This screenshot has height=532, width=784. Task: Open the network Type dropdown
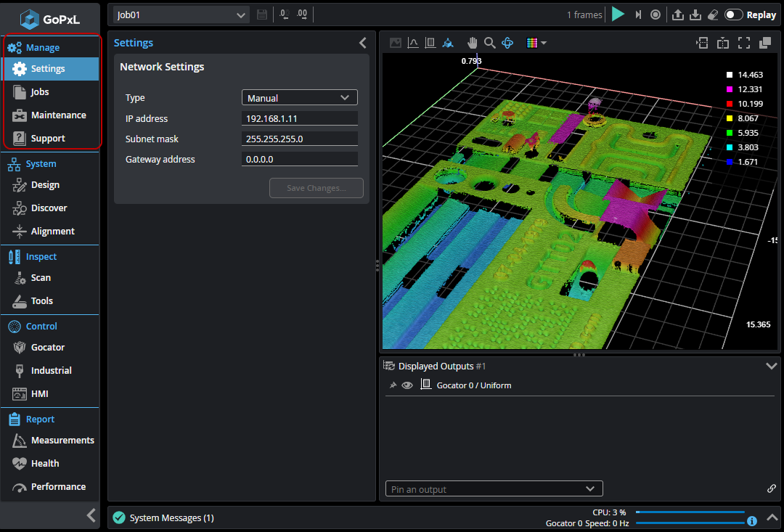(x=300, y=97)
